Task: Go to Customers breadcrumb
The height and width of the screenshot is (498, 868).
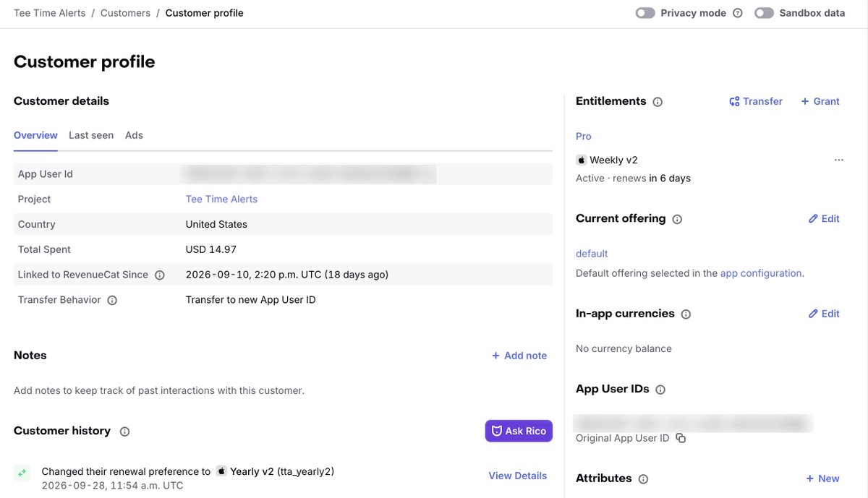Action: (x=125, y=13)
